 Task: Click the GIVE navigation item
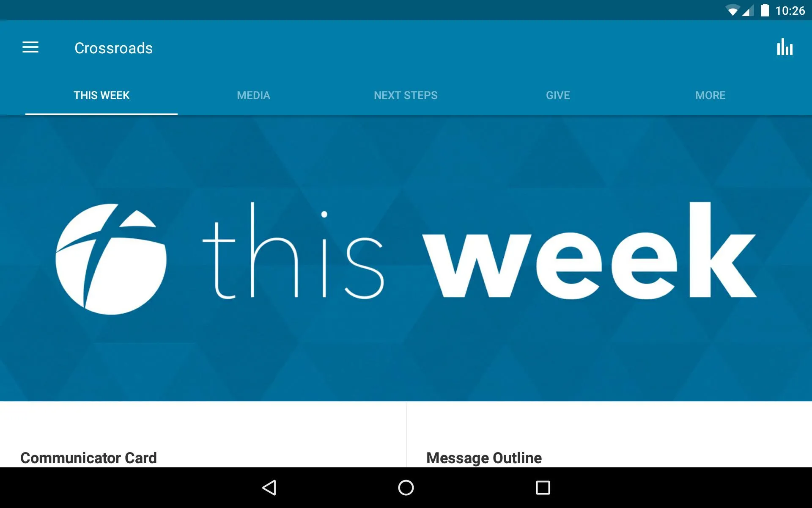[558, 95]
